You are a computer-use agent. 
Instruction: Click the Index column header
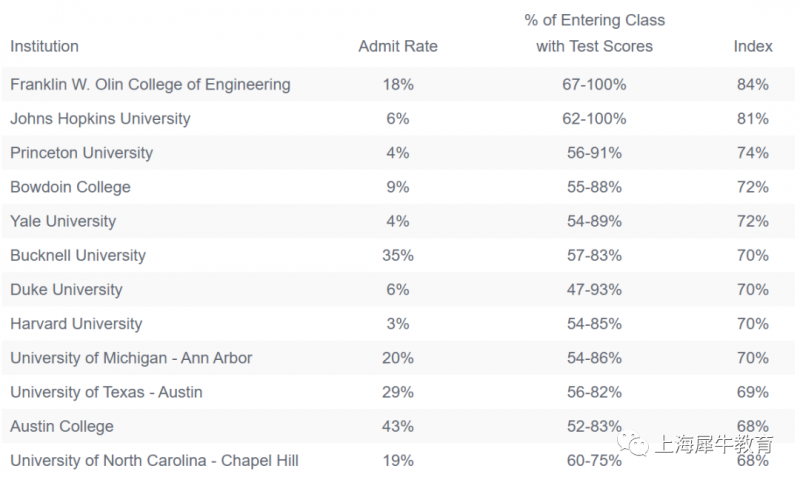click(x=753, y=46)
